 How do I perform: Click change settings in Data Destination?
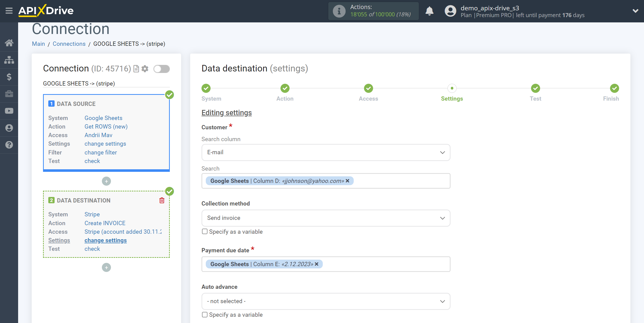(106, 240)
